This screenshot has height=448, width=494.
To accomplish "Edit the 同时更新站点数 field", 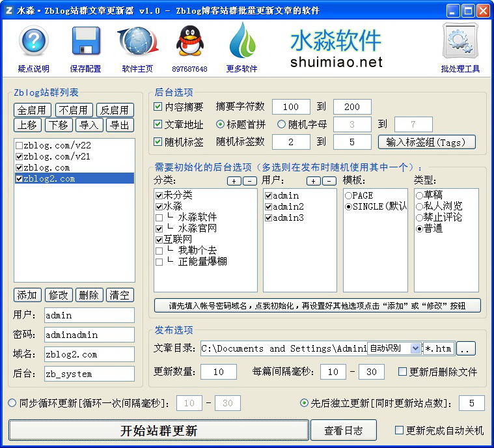I will point(472,403).
